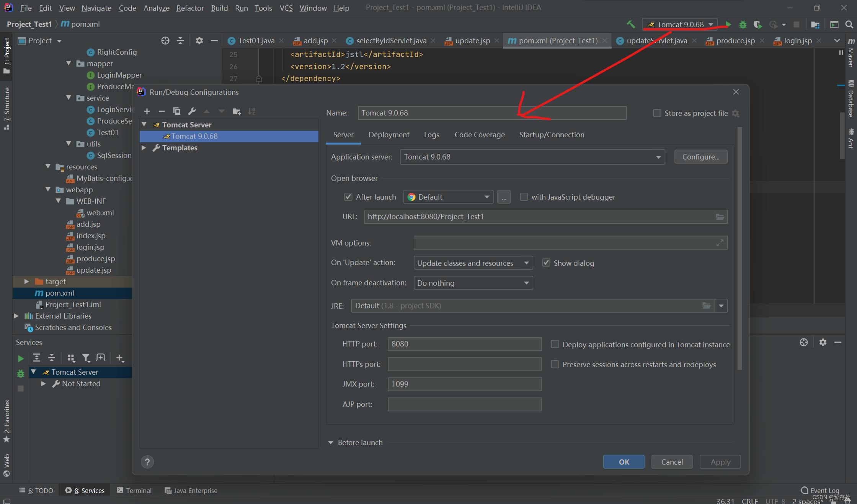Click the Configure... button

coord(700,157)
